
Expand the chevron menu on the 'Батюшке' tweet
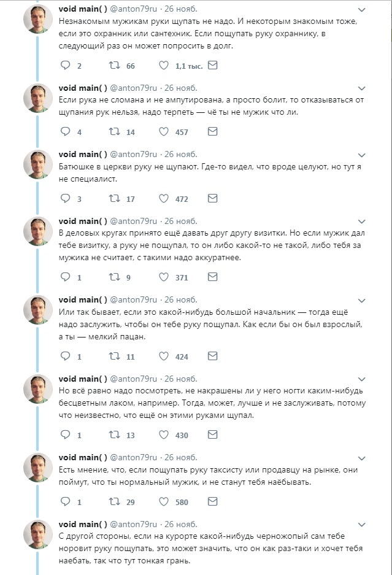361,155
